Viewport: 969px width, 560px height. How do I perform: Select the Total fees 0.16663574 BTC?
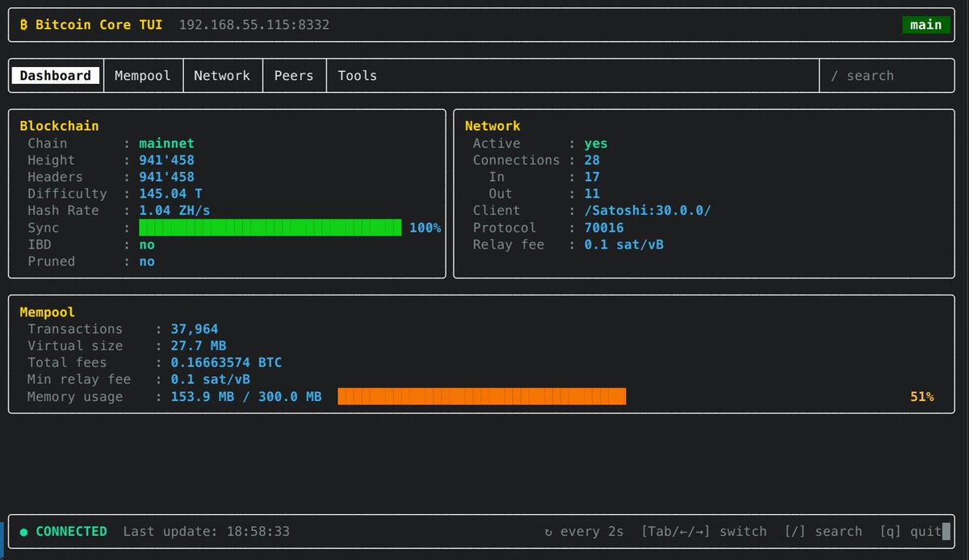click(226, 362)
